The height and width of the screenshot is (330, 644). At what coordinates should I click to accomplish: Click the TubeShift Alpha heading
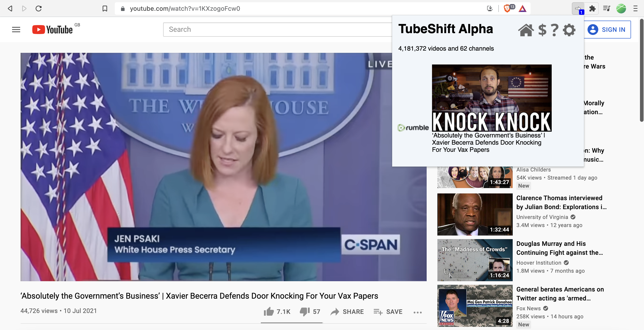pos(445,29)
